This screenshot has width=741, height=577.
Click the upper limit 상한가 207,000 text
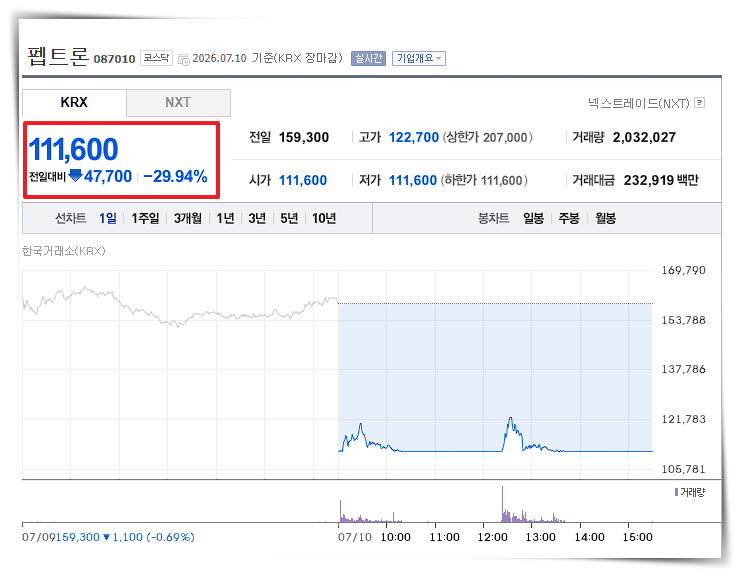click(x=488, y=138)
